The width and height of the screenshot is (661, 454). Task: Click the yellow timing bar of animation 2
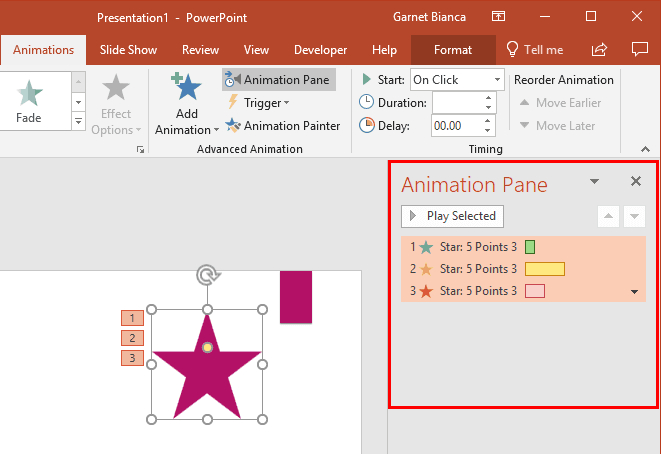(545, 269)
